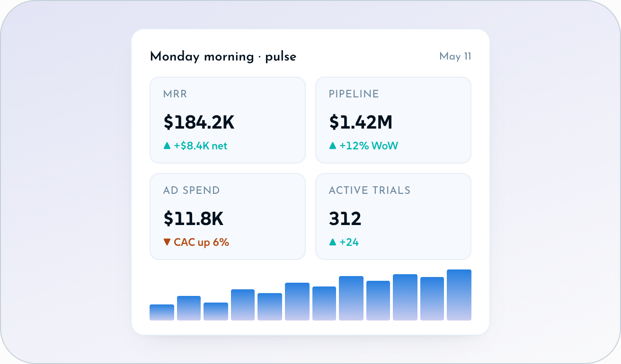Select the $11.8K ad spend value

coord(194,219)
